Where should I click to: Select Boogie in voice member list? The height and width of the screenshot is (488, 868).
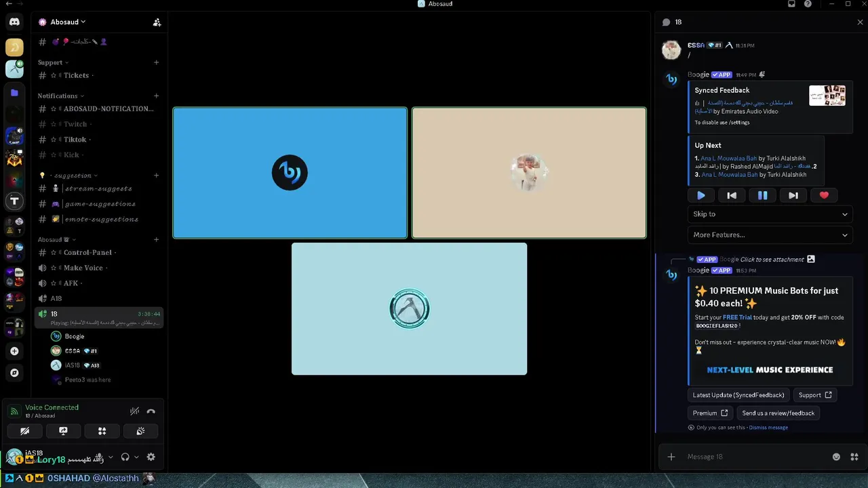pyautogui.click(x=106, y=336)
